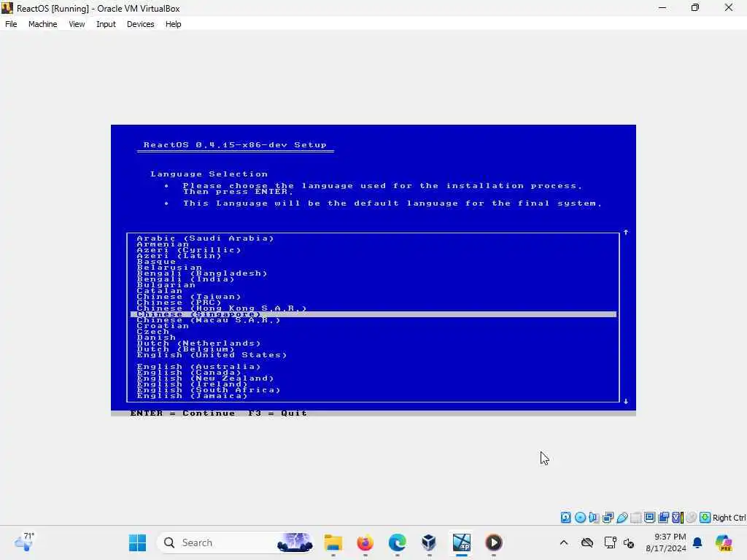Click the Language Selection heading

tap(209, 174)
